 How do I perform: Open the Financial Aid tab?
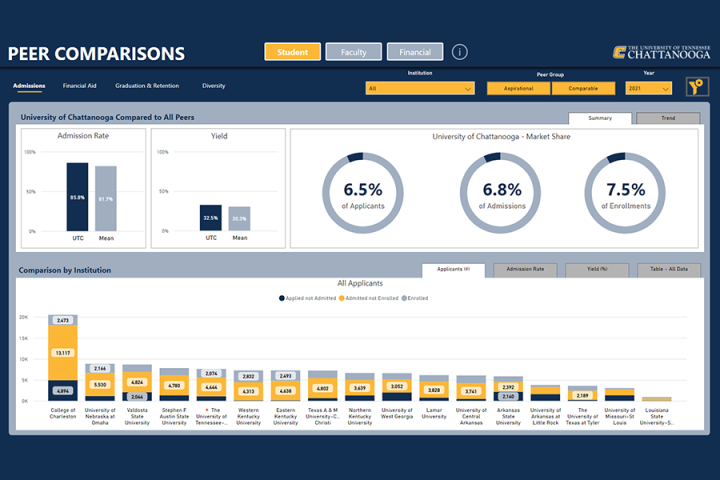[79, 86]
